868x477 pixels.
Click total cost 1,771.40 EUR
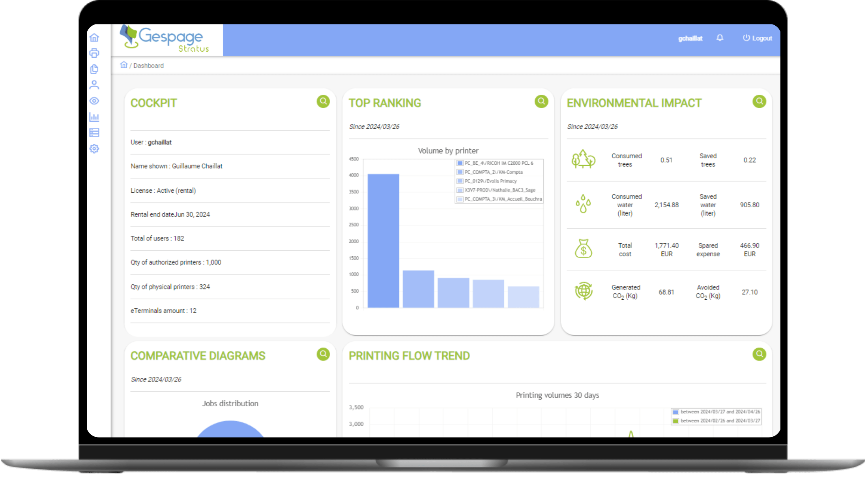(666, 250)
